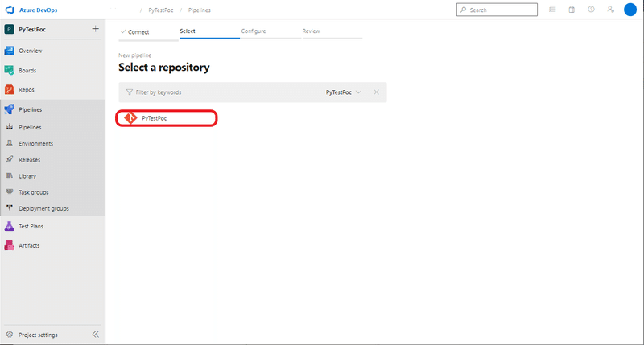Click the Project settings gear icon
This screenshot has width=644, height=345.
coord(10,335)
